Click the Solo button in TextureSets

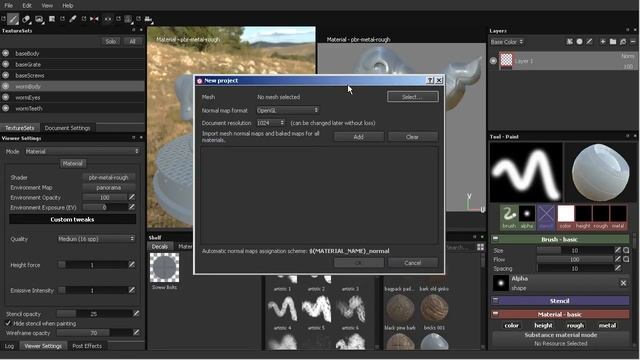click(x=111, y=41)
